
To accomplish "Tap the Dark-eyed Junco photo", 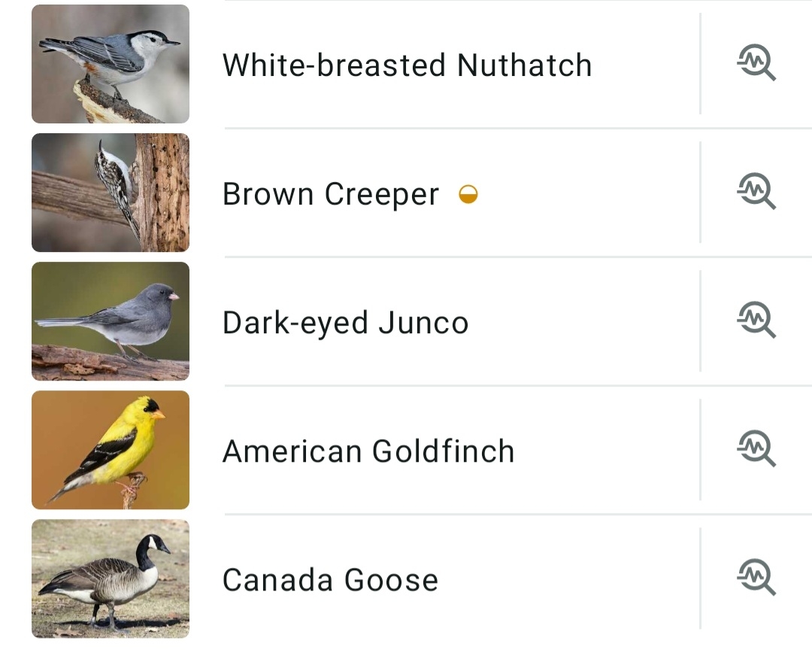I will click(111, 321).
